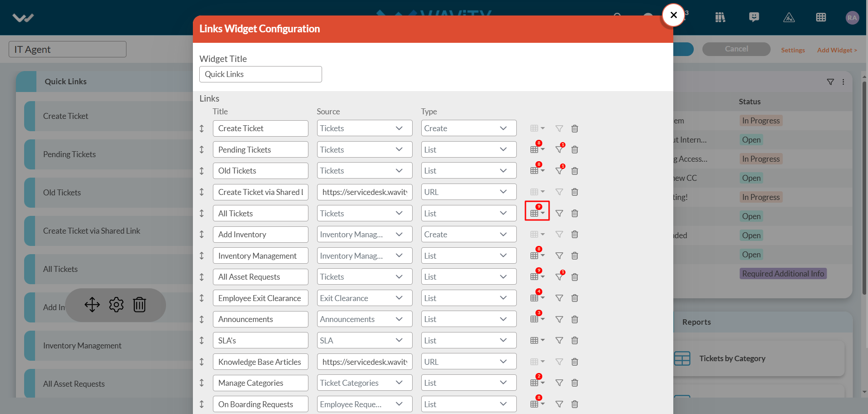Open Source dropdown showing Ticket Categories

click(364, 383)
